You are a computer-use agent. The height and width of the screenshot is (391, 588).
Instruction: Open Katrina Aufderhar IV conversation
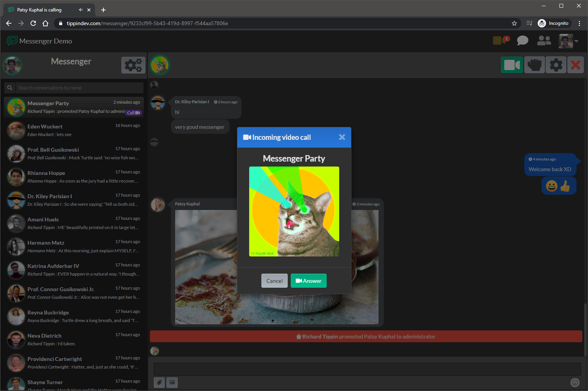74,270
